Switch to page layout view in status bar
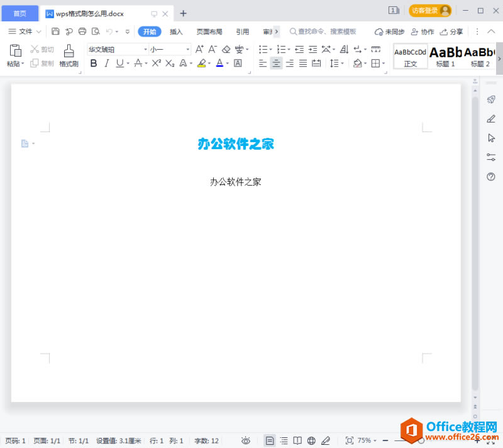 coord(270,440)
